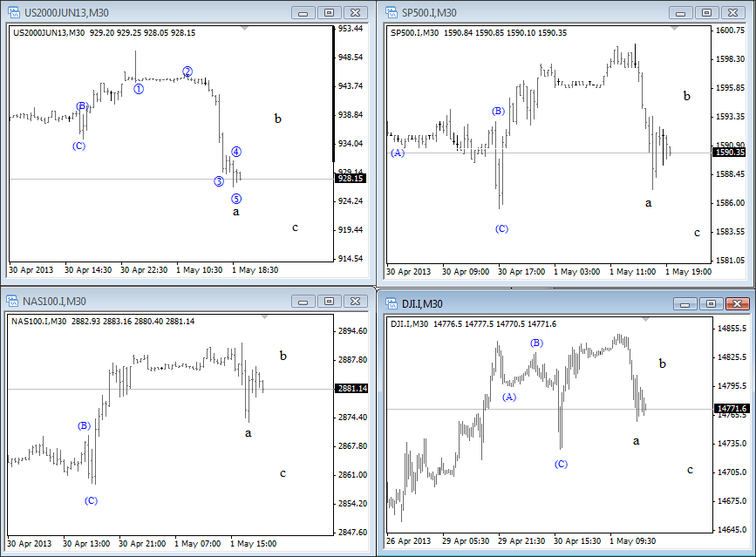Click the DJI.I chart window icon
The width and height of the screenshot is (756, 557).
[x=392, y=302]
